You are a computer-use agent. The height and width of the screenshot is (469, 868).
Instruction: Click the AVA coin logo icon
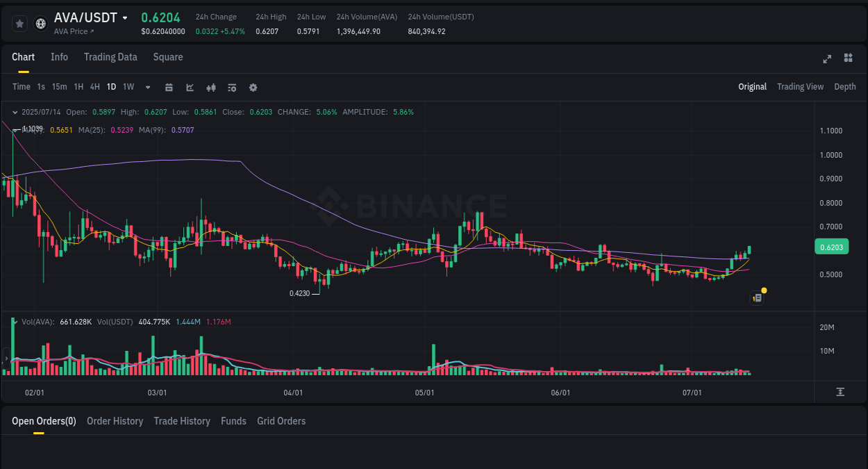(40, 22)
